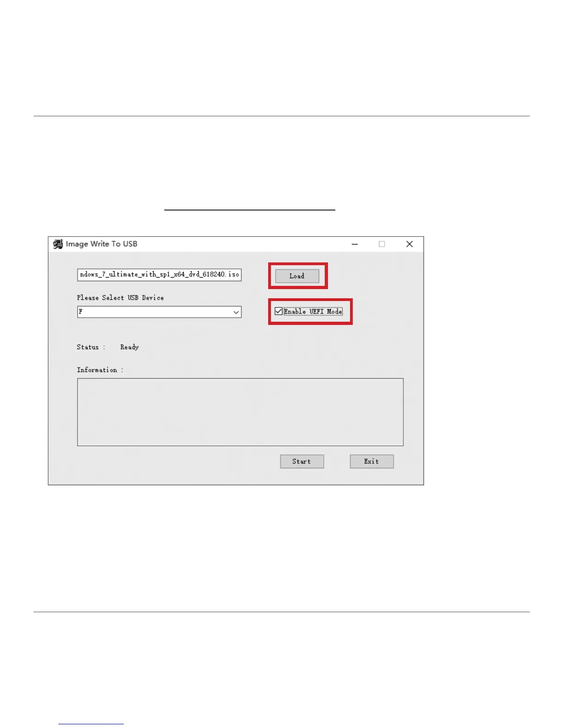Click the Ready status text
Viewport: 563px width, 728px height.
130,347
